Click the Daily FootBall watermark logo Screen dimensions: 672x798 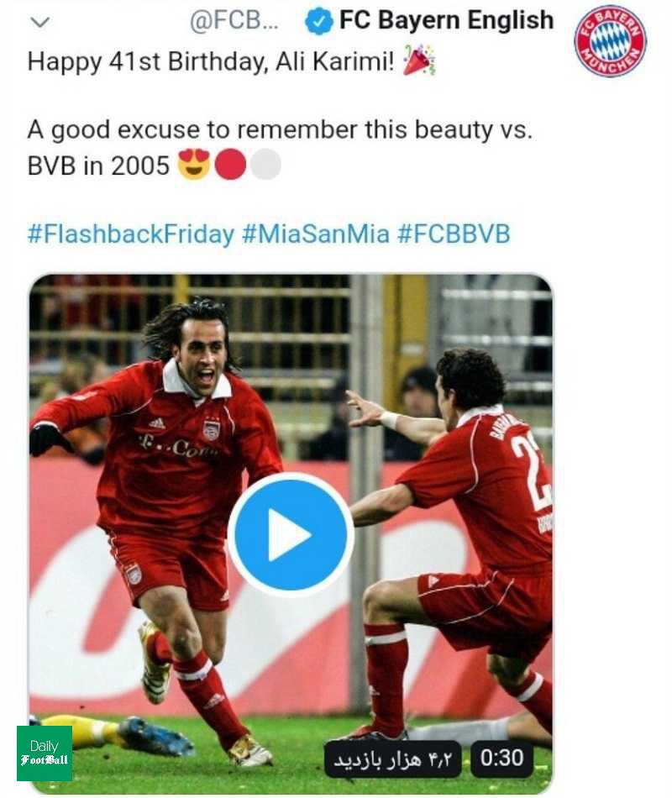point(45,753)
